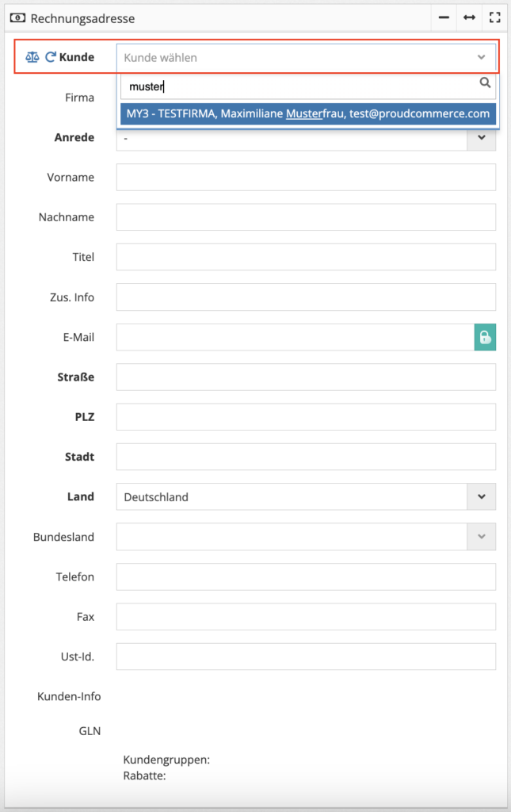Click the customer search field containing muster
The width and height of the screenshot is (511, 812).
[308, 86]
